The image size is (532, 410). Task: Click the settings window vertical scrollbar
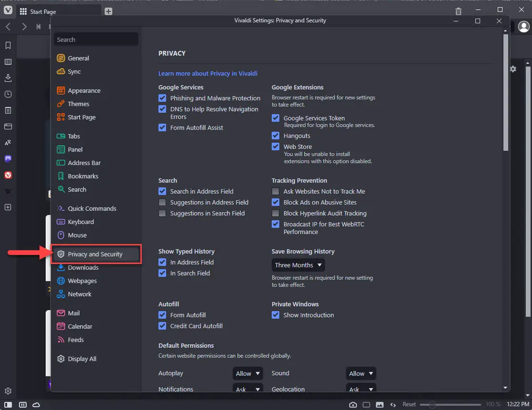tap(505, 93)
